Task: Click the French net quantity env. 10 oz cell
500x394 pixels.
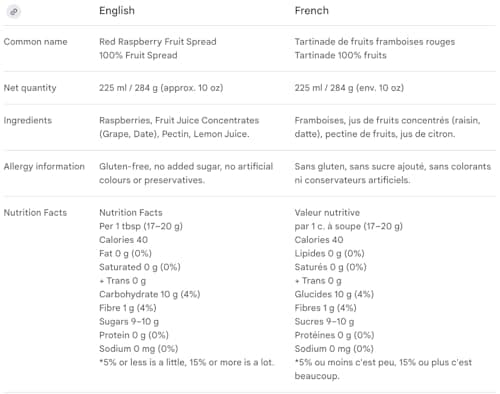Action: (349, 88)
